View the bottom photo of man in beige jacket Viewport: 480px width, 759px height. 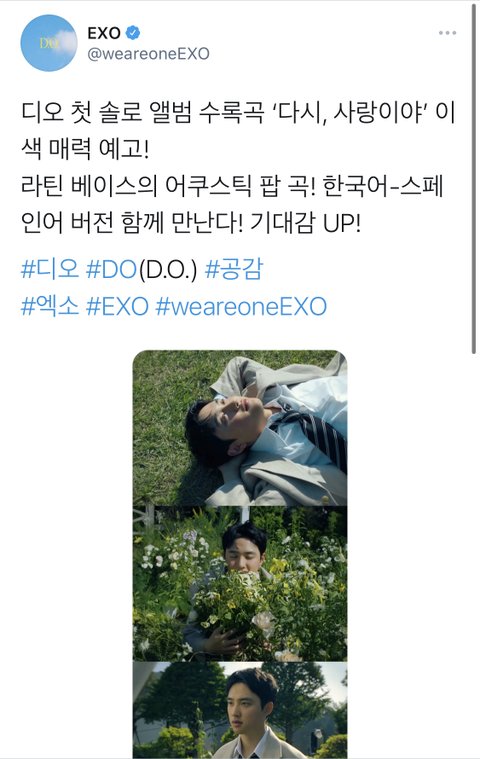(x=240, y=710)
